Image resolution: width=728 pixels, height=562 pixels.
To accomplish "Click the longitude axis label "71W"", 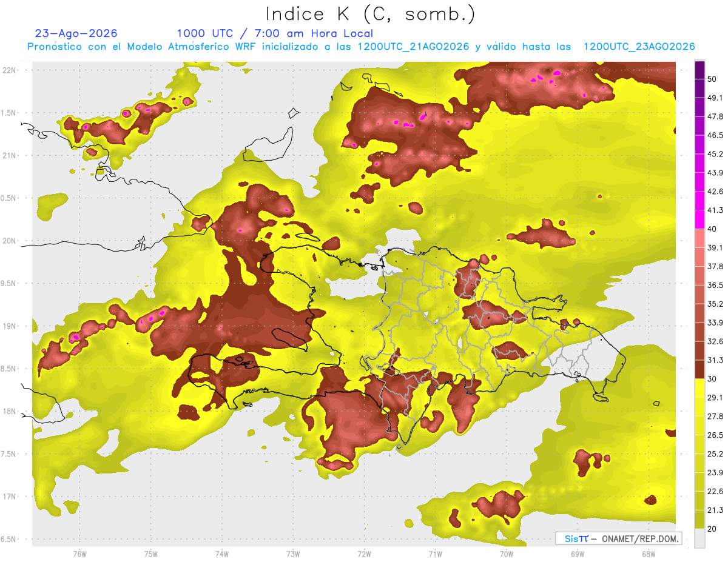I will [x=435, y=554].
